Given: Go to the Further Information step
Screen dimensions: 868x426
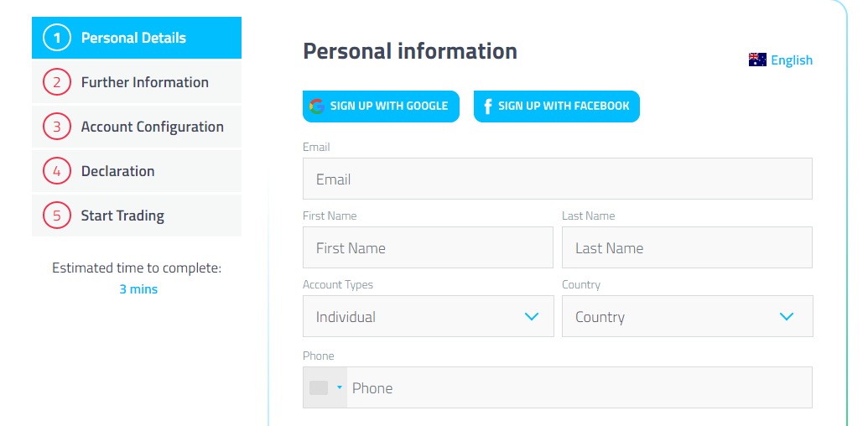Looking at the screenshot, I should pyautogui.click(x=144, y=82).
